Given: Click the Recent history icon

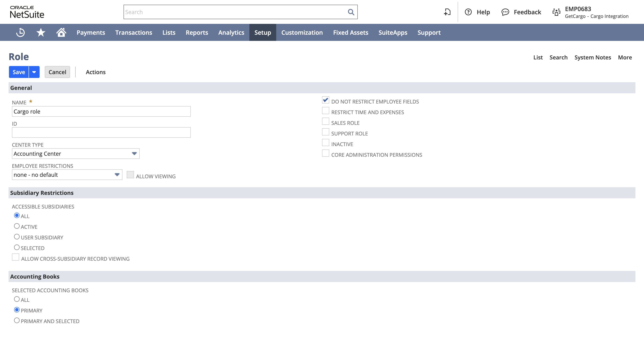Looking at the screenshot, I should [20, 32].
